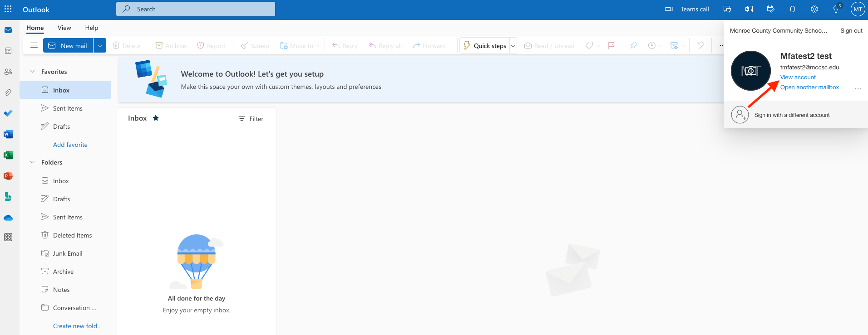
Task: Open To Do checkmark app
Action: (x=8, y=113)
